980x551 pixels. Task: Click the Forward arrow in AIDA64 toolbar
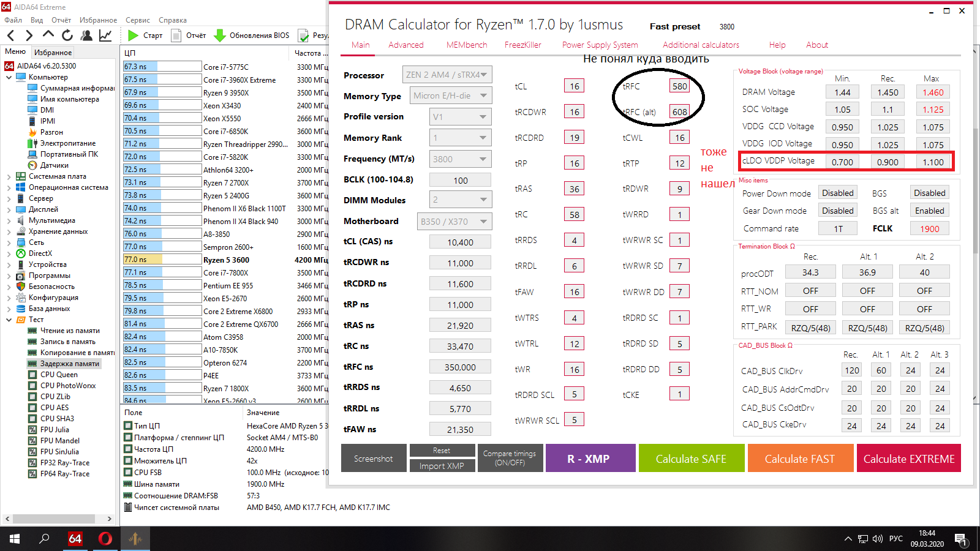28,36
